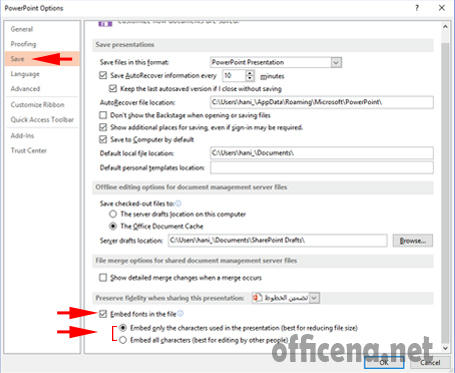This screenshot has width=455, height=373.
Task: Expand the Save files in this format dropdown
Action: tap(336, 62)
